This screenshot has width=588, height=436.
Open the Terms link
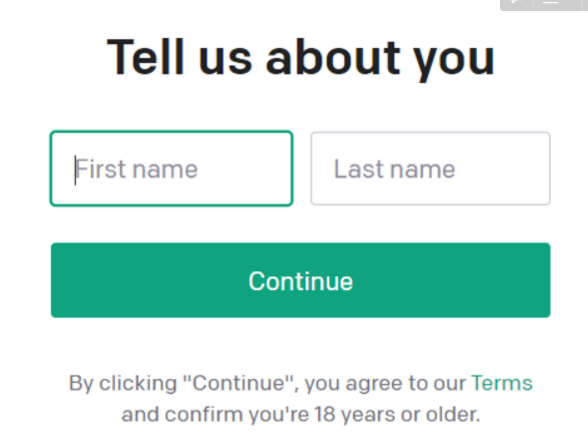tap(502, 383)
